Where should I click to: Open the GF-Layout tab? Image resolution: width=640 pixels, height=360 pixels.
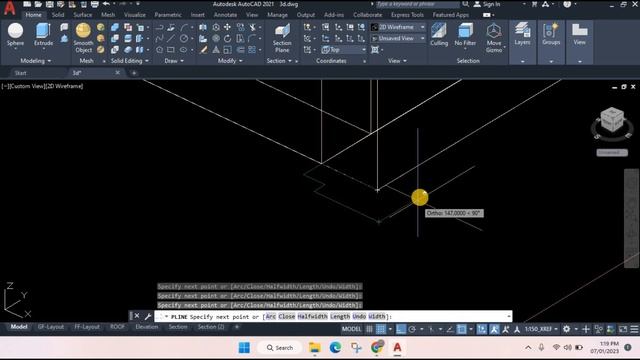coord(51,327)
